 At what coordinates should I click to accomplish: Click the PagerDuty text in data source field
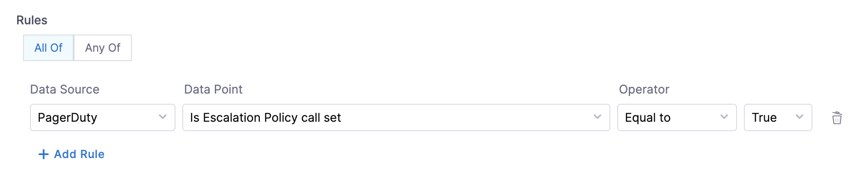tap(68, 117)
